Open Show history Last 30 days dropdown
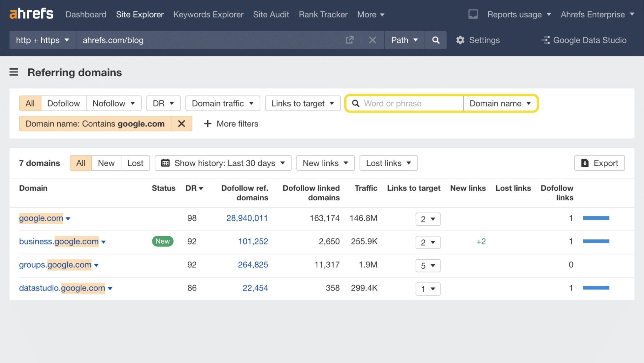Viewport: 644px width, 363px height. point(223,163)
